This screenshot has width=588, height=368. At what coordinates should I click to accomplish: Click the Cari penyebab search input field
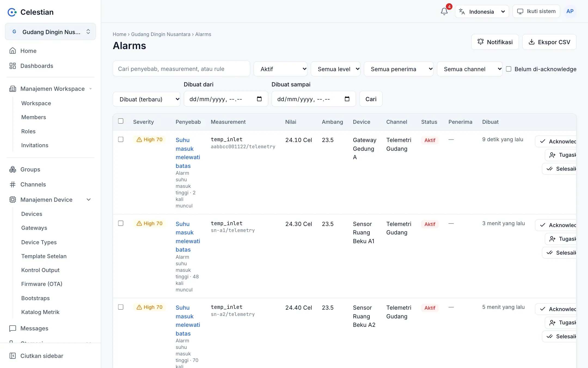click(x=181, y=69)
